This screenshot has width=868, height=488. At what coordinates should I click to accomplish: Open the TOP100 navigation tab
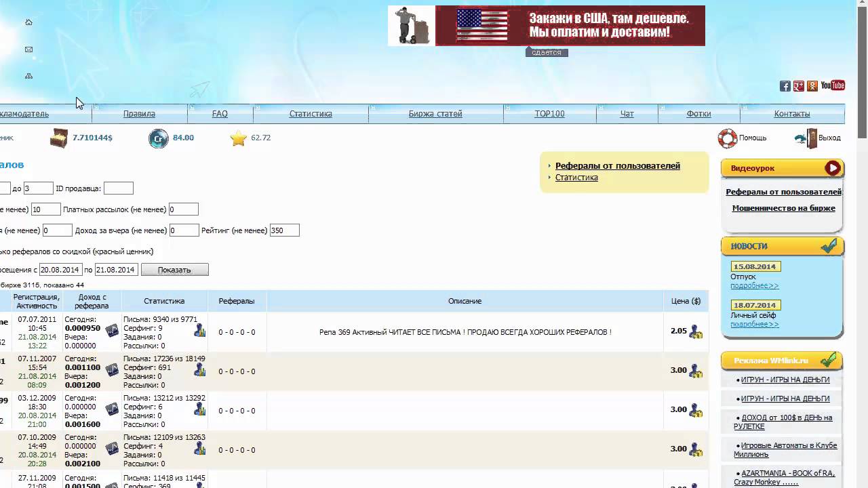pos(549,114)
